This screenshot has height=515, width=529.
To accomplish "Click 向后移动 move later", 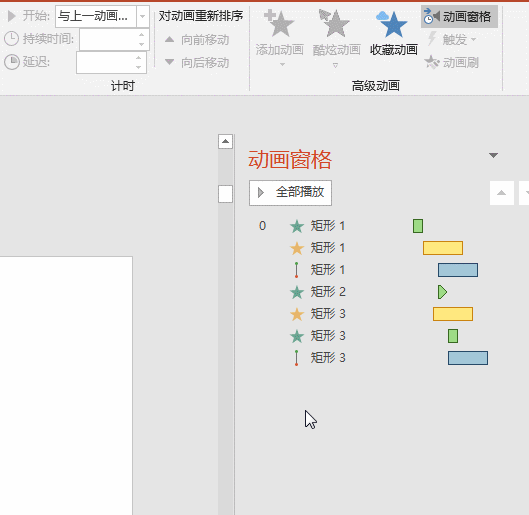I will pos(197,63).
